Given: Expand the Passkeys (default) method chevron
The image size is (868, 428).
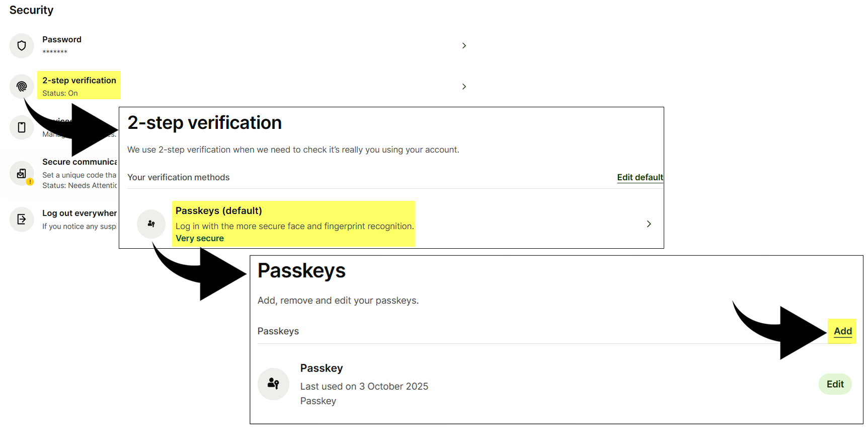Looking at the screenshot, I should tap(649, 224).
